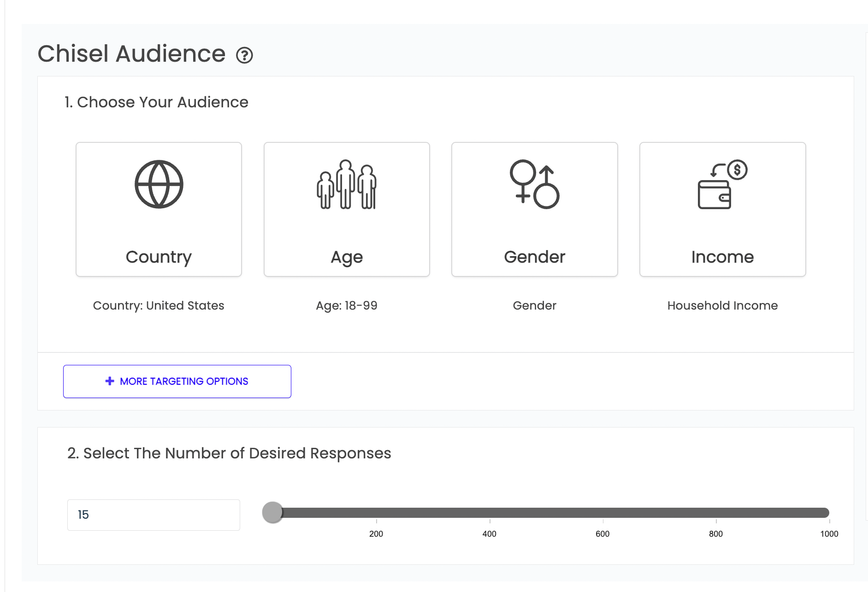Open the Country targeting card

158,210
